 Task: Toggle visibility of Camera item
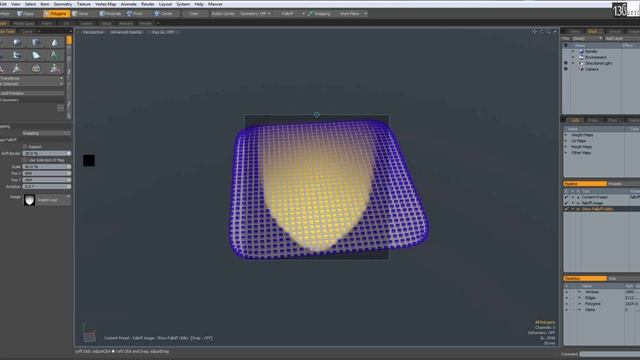pyautogui.click(x=566, y=69)
